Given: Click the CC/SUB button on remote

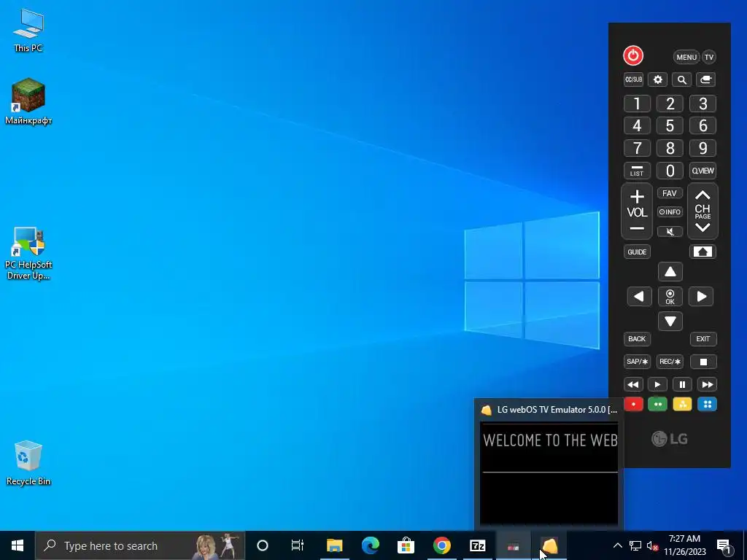Looking at the screenshot, I should [x=634, y=79].
